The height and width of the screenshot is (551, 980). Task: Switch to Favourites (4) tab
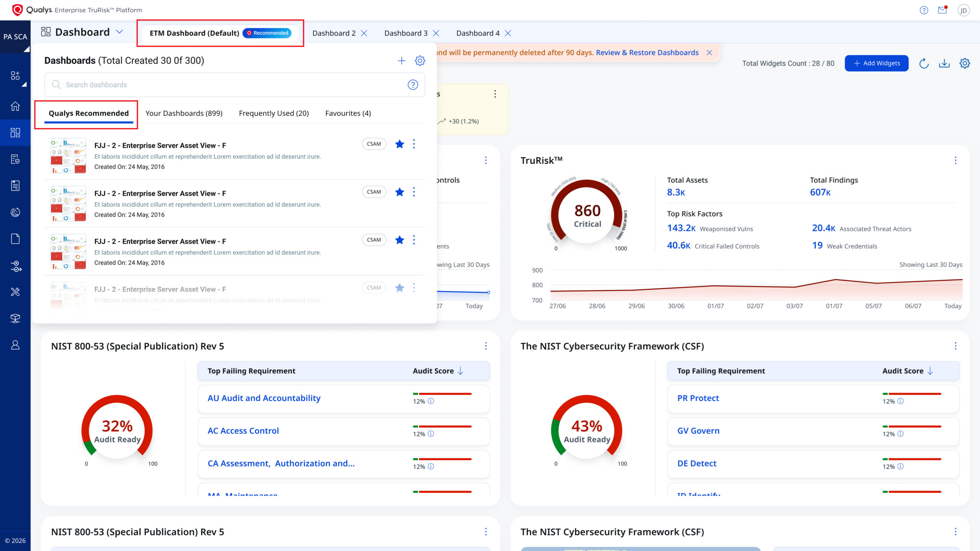coord(348,113)
